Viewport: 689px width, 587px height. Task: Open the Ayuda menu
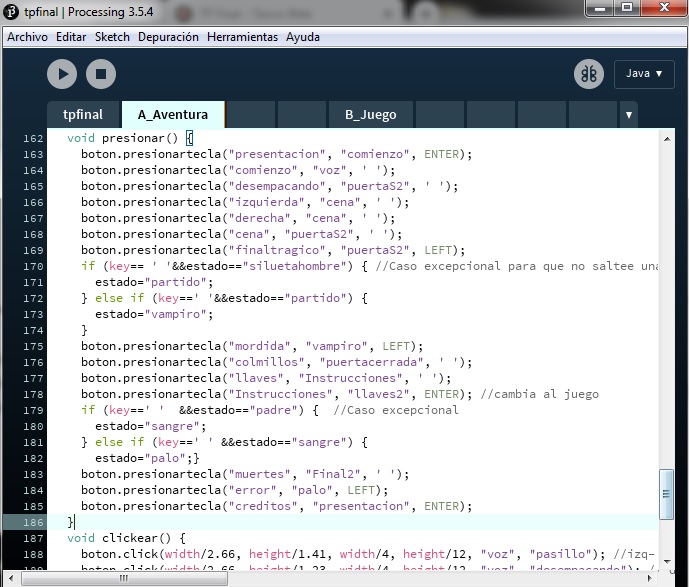[303, 37]
